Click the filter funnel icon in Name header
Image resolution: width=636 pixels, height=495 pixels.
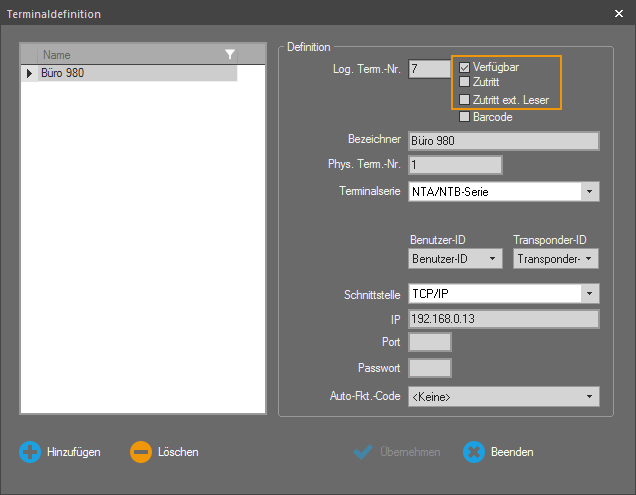pyautogui.click(x=229, y=55)
